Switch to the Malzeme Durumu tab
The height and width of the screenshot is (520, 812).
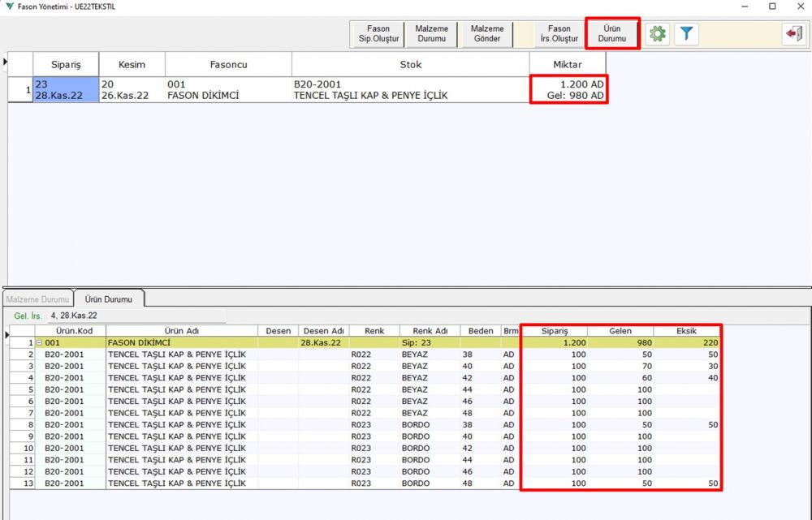tap(37, 299)
